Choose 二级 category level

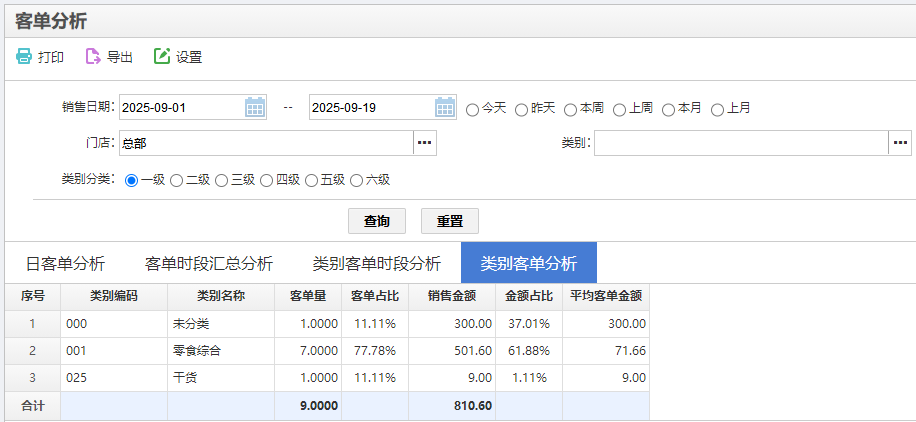177,181
